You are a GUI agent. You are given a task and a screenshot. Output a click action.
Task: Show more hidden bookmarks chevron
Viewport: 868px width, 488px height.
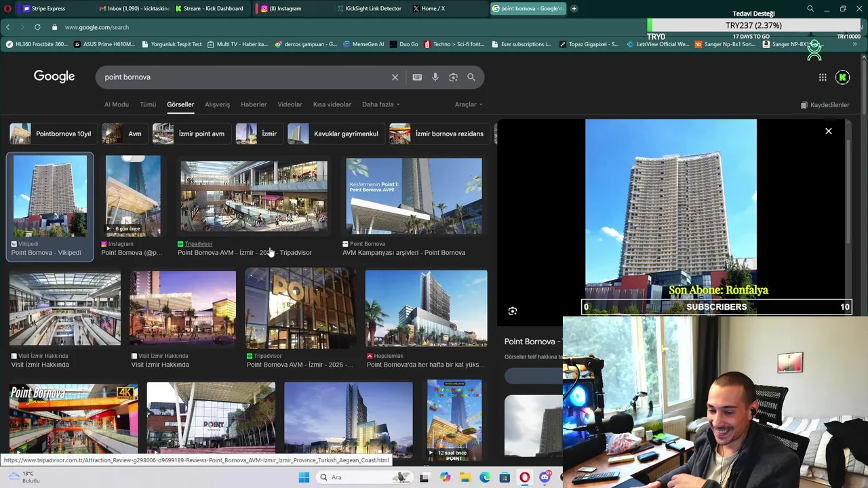point(854,44)
